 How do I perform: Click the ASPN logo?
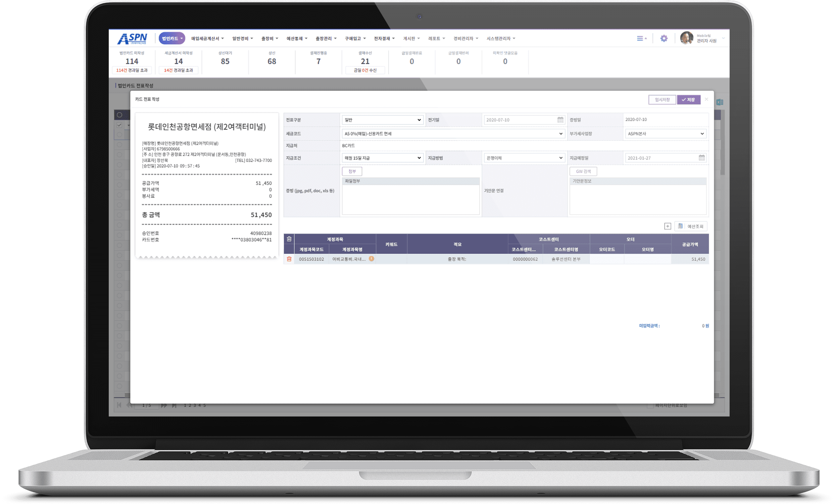132,39
